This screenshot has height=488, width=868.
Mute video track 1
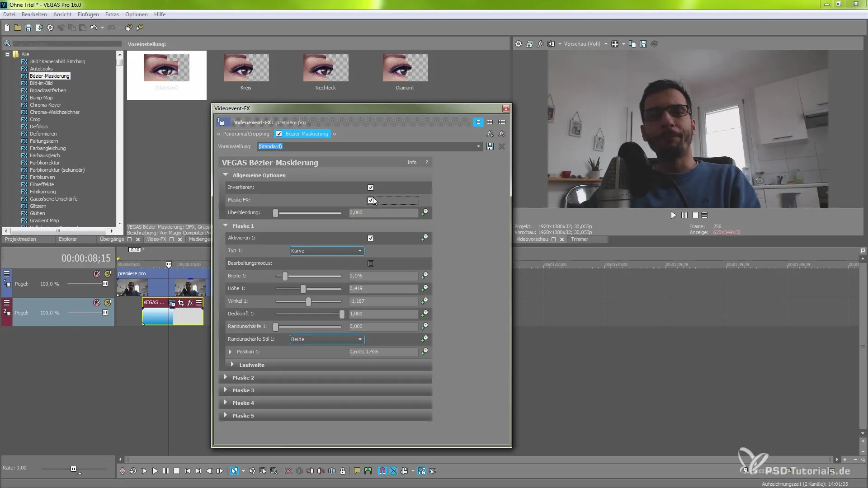click(97, 274)
